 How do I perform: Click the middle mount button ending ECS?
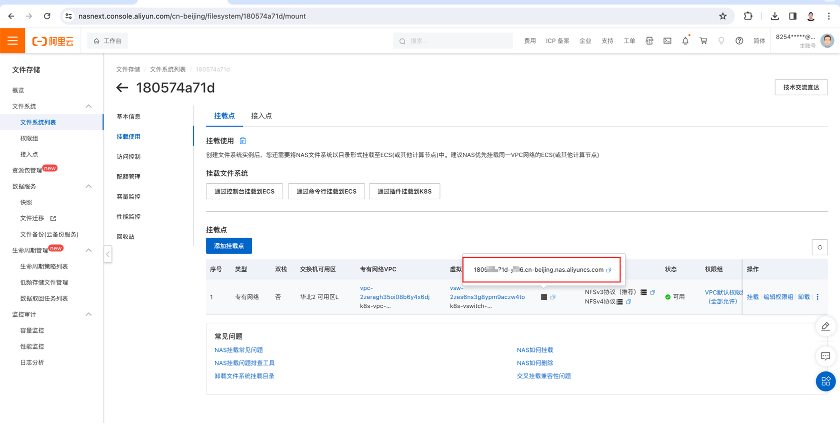tap(326, 191)
